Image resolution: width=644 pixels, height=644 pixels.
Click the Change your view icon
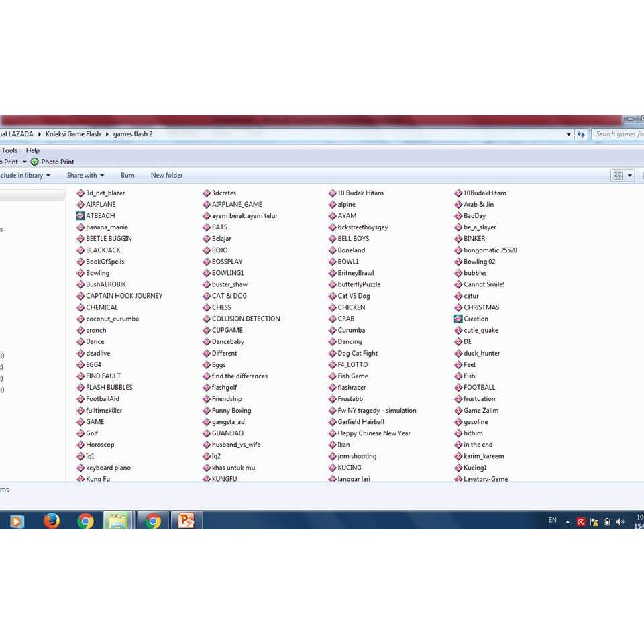pos(618,176)
